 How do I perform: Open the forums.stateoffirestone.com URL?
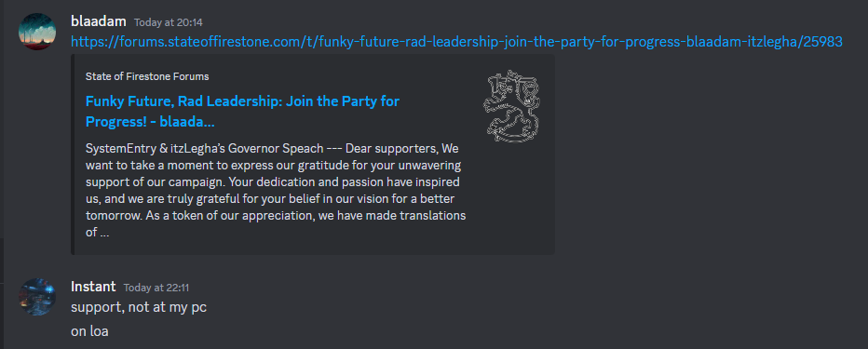point(456,42)
